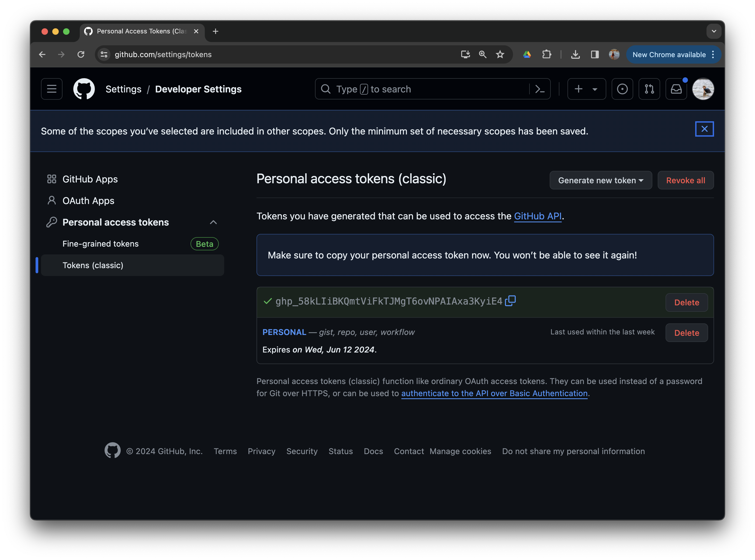The image size is (755, 560).
Task: Click the Beta label badge
Action: click(x=204, y=244)
